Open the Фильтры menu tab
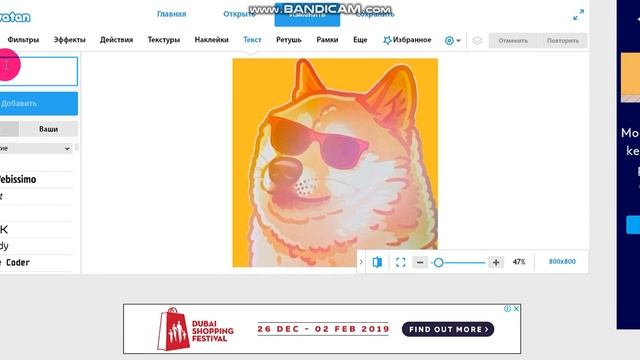This screenshot has width=640, height=360. coord(23,40)
